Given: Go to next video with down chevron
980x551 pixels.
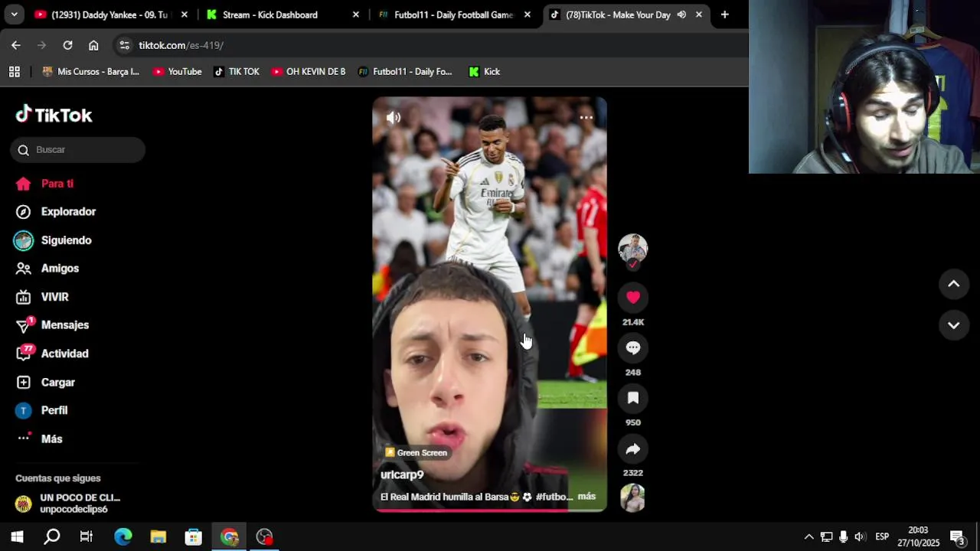Looking at the screenshot, I should point(954,325).
